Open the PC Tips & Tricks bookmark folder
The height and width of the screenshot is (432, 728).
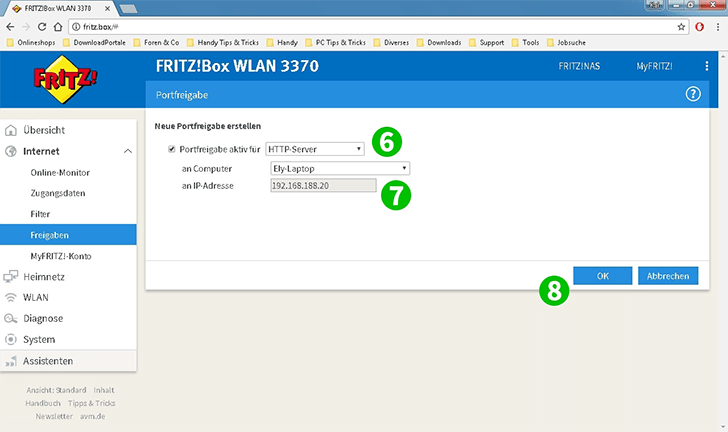(336, 43)
